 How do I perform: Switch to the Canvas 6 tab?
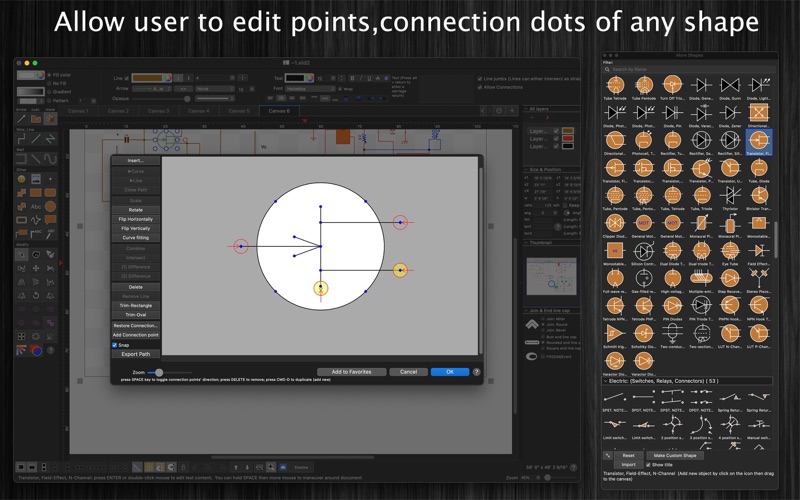coord(279,111)
